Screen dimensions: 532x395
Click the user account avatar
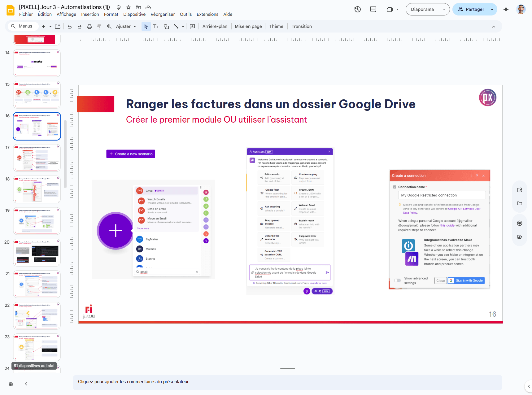point(521,9)
